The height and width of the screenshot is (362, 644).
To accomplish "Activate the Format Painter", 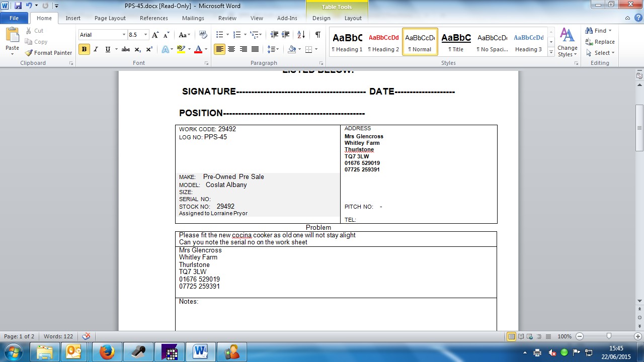I will 49,53.
